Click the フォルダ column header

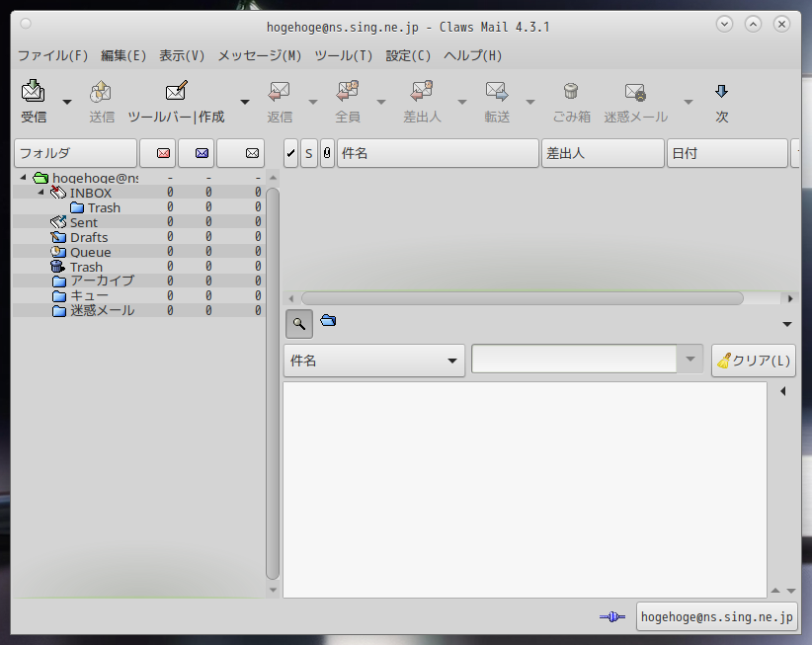[76, 153]
